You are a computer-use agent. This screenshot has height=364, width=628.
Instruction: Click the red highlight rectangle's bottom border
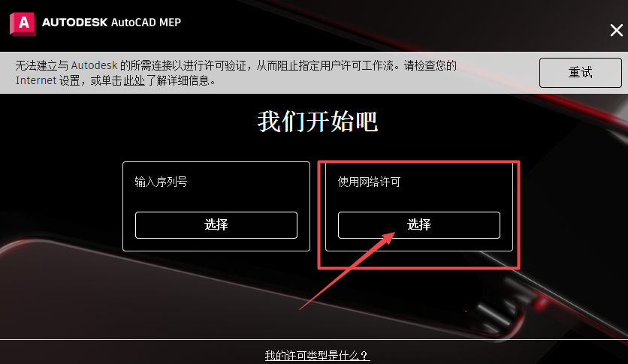418,268
